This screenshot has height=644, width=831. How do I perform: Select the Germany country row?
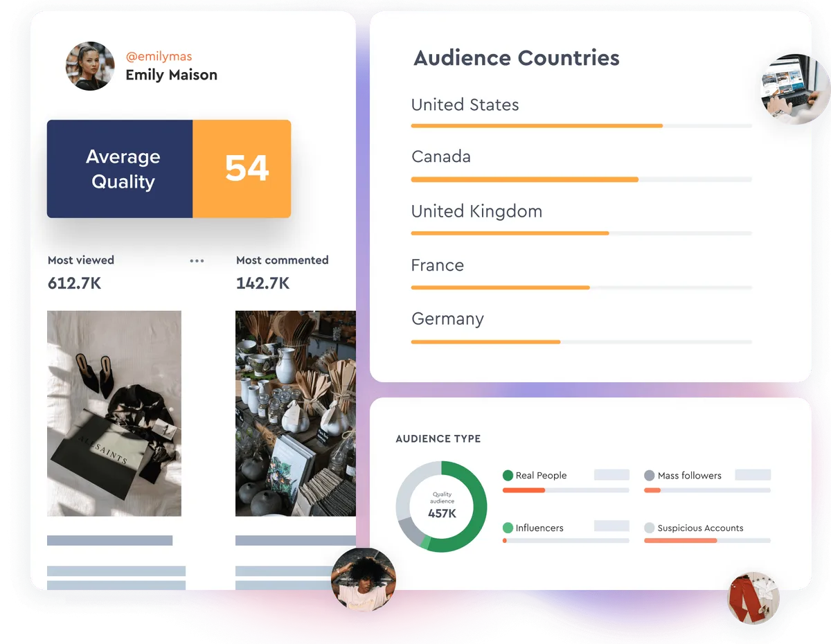581,328
